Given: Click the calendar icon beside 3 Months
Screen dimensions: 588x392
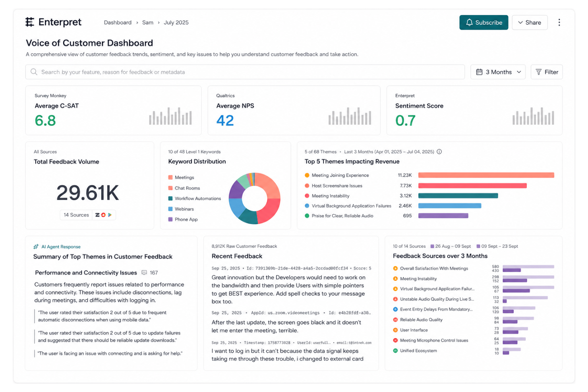Looking at the screenshot, I should 479,72.
